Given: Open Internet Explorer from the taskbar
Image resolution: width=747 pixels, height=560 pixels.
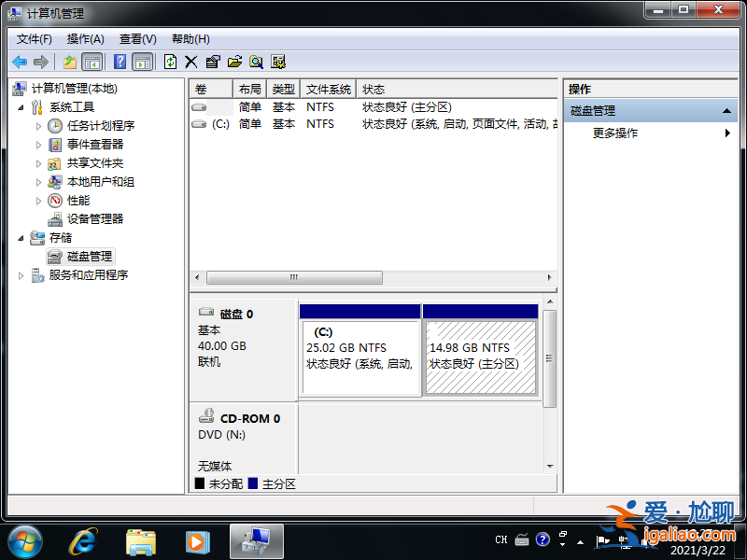Looking at the screenshot, I should (82, 539).
